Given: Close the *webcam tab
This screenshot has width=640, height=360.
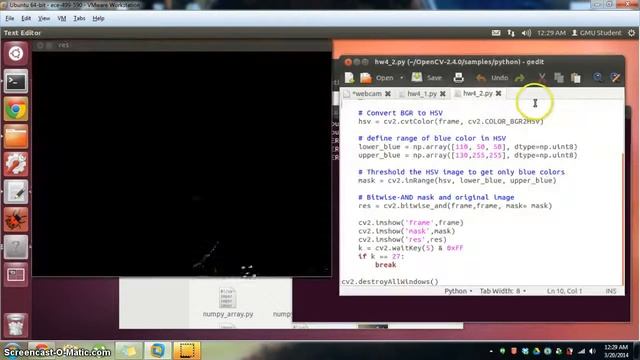Looking at the screenshot, I should (x=388, y=93).
